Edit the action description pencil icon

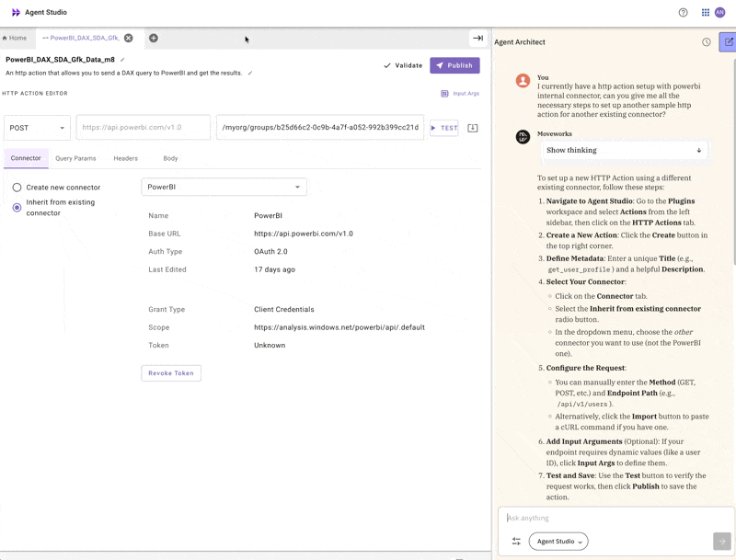pos(250,73)
